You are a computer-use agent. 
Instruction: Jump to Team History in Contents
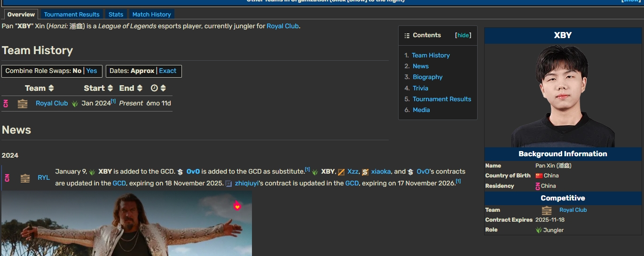click(x=431, y=55)
